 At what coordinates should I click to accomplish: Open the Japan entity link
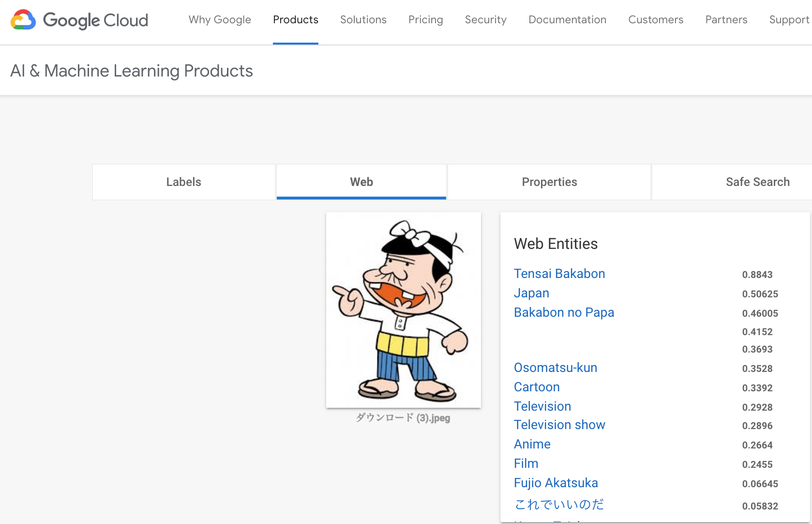pyautogui.click(x=531, y=293)
